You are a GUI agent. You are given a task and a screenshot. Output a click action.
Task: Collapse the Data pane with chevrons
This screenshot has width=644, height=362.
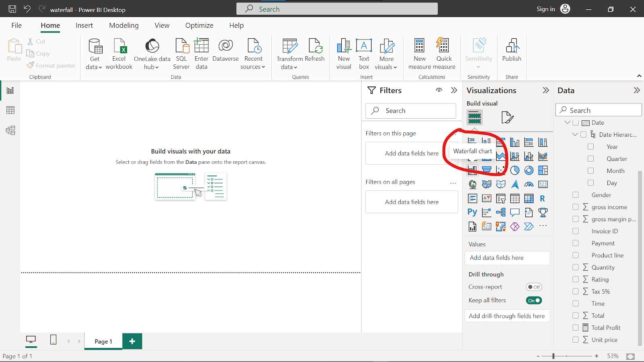[x=637, y=90]
